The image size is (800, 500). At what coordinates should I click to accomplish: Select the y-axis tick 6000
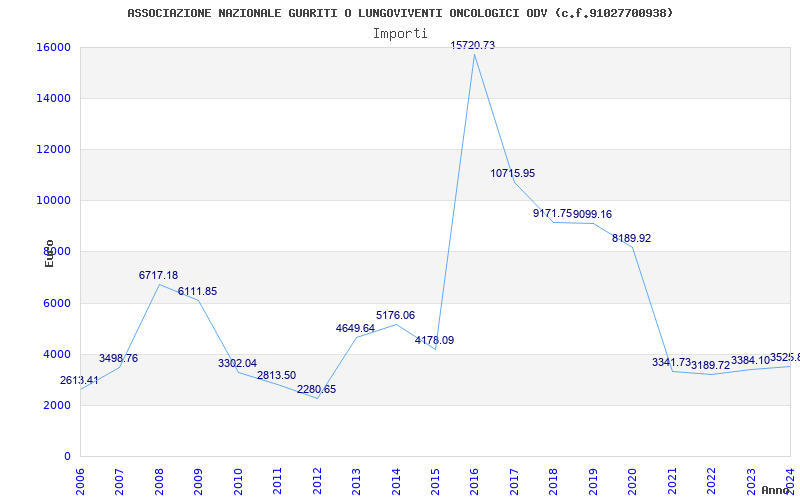57,303
